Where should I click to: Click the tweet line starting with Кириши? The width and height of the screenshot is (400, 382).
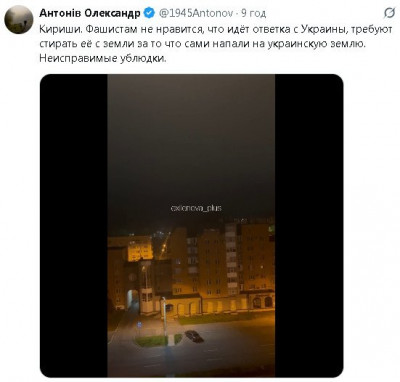[x=216, y=29]
